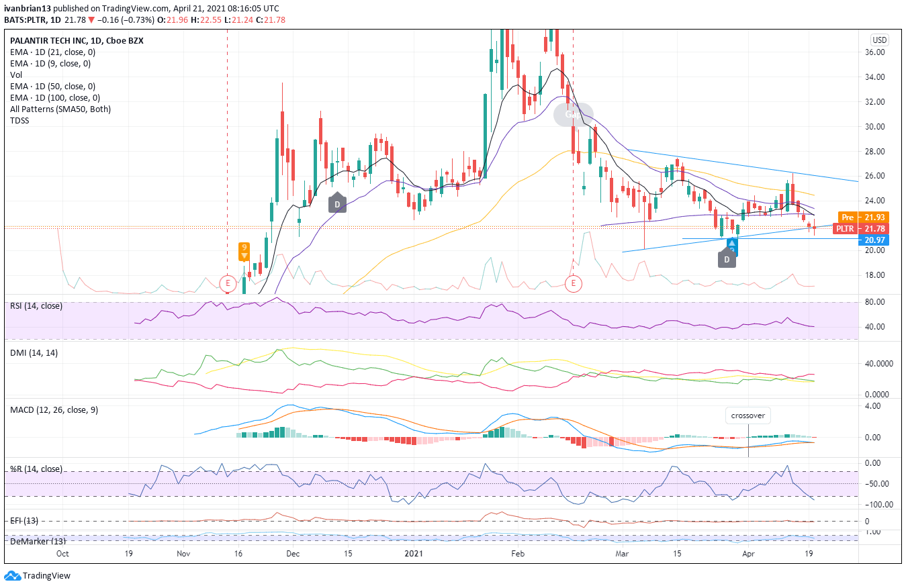Click the Apr label on time axis
The height and width of the screenshot is (588, 906).
pos(748,555)
